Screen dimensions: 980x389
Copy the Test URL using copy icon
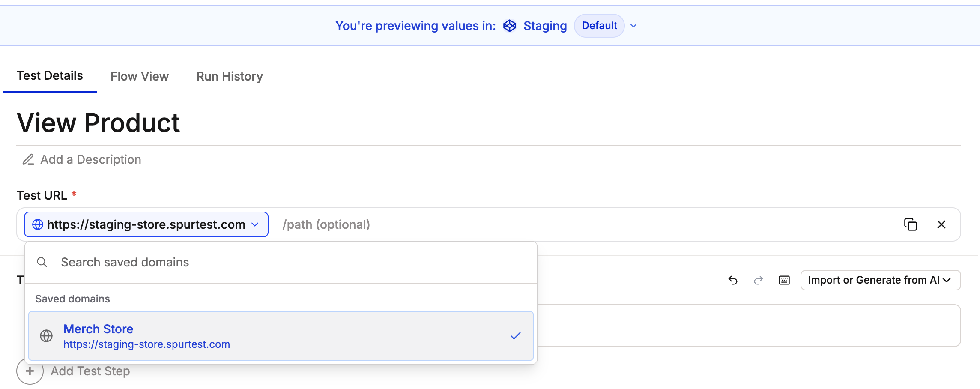[910, 224]
